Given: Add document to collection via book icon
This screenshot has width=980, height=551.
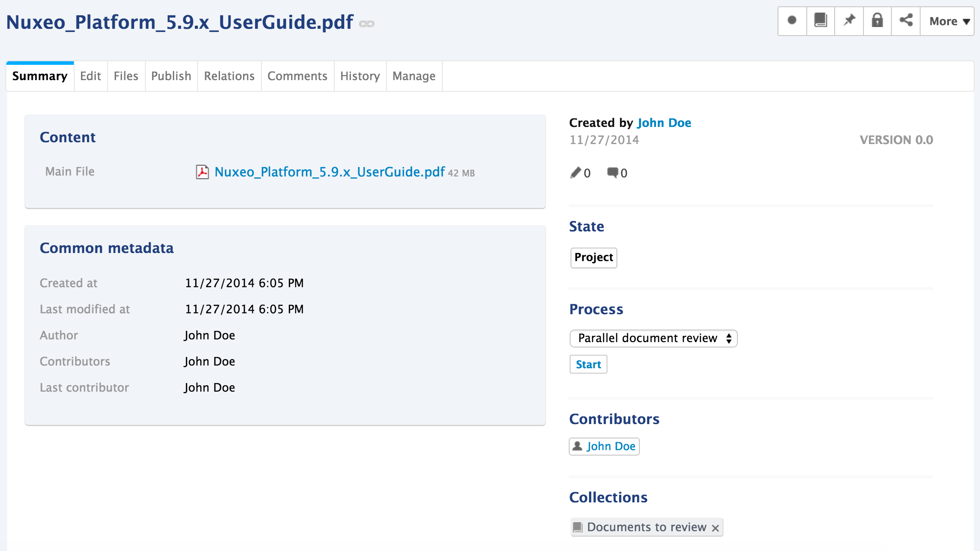Looking at the screenshot, I should point(821,21).
